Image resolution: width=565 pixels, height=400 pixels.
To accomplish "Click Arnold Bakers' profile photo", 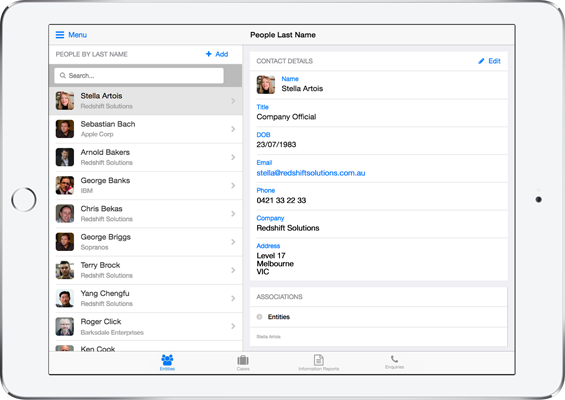I will [65, 157].
